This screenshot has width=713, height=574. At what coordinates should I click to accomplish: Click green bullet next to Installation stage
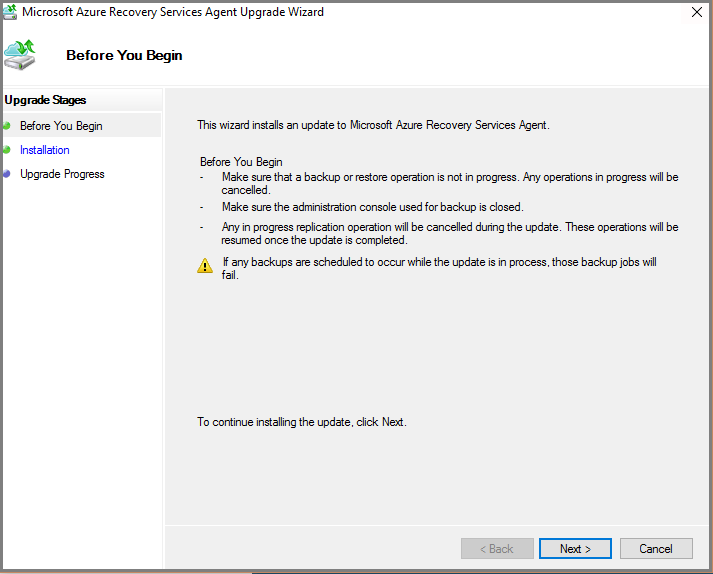[6, 150]
